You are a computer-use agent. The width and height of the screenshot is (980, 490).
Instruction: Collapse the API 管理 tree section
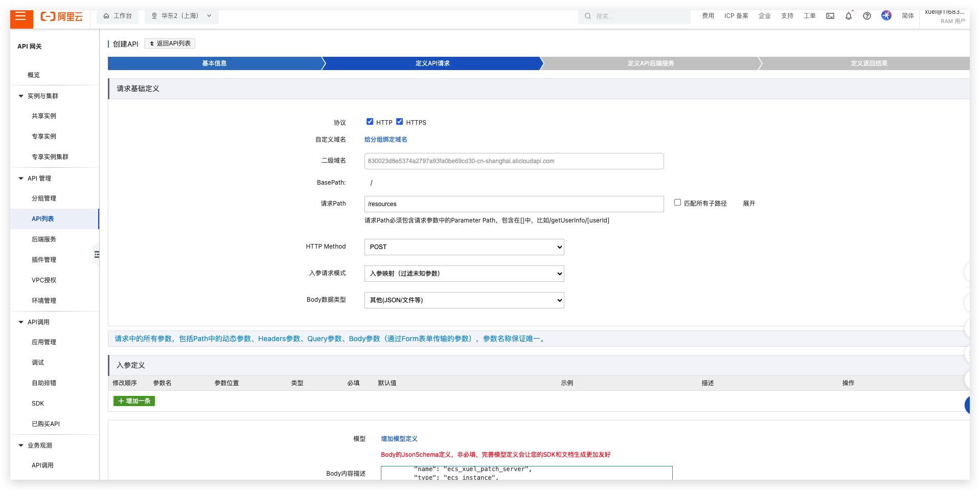pos(21,179)
